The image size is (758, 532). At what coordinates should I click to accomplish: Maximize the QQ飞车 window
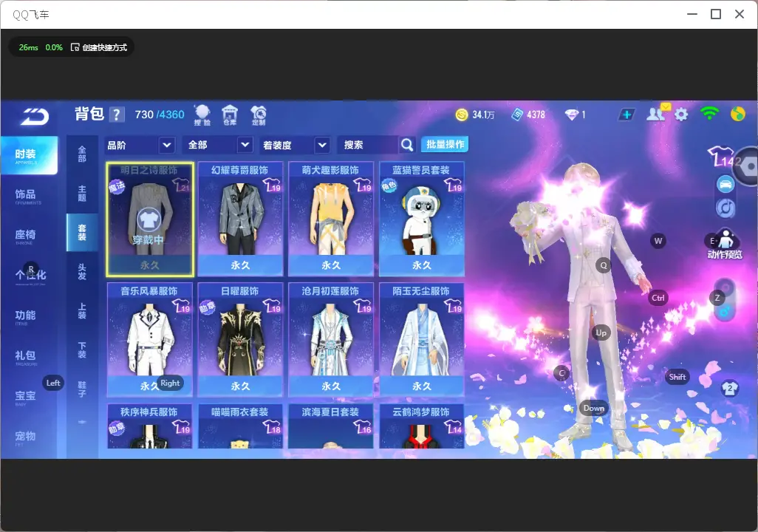click(x=716, y=14)
